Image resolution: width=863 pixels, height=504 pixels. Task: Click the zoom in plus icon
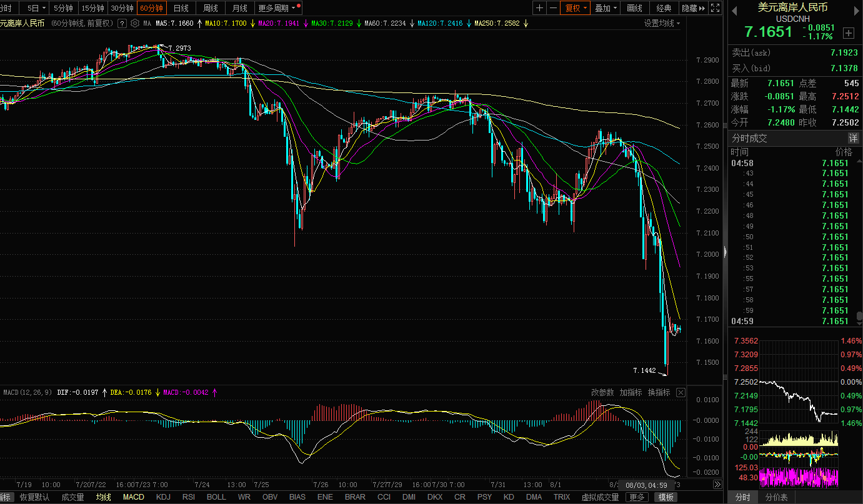click(x=539, y=8)
